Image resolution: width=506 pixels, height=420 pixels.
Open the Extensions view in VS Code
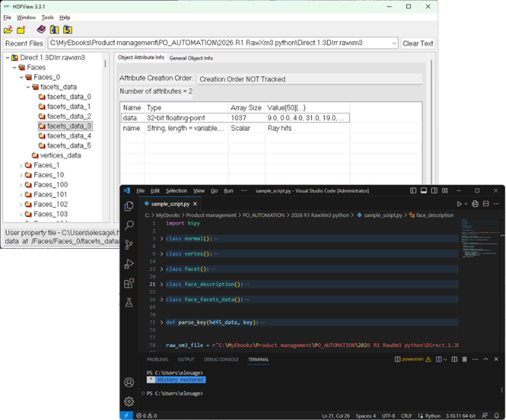tap(129, 283)
